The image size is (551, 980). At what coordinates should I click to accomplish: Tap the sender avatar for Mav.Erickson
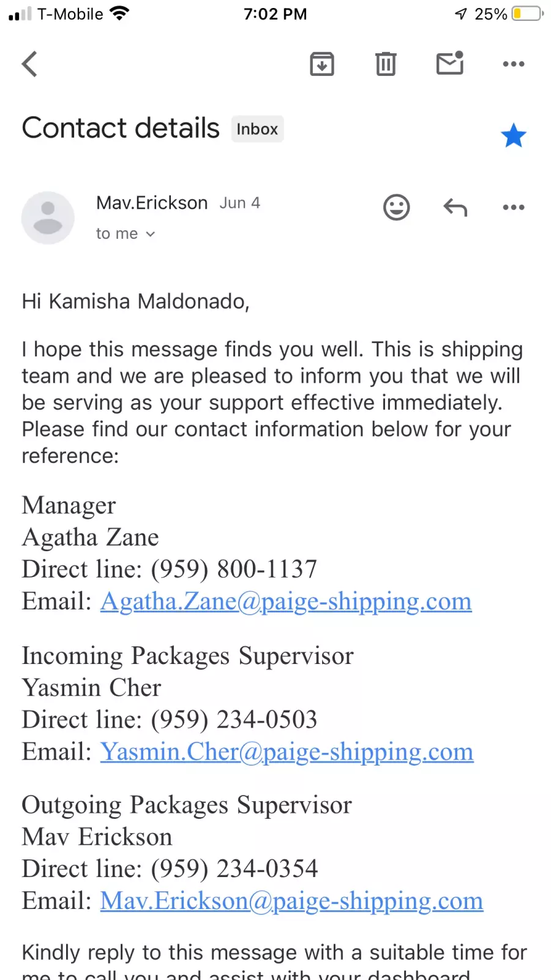[x=48, y=217]
